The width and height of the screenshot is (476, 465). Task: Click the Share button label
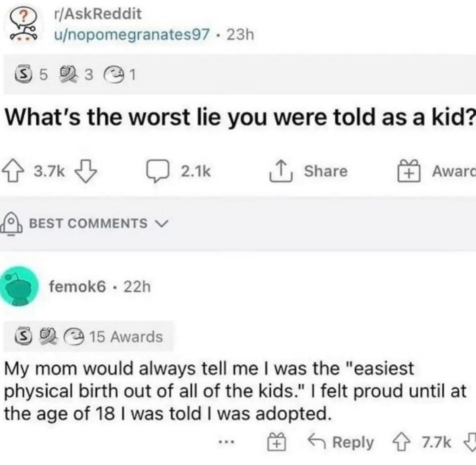pyautogui.click(x=325, y=171)
